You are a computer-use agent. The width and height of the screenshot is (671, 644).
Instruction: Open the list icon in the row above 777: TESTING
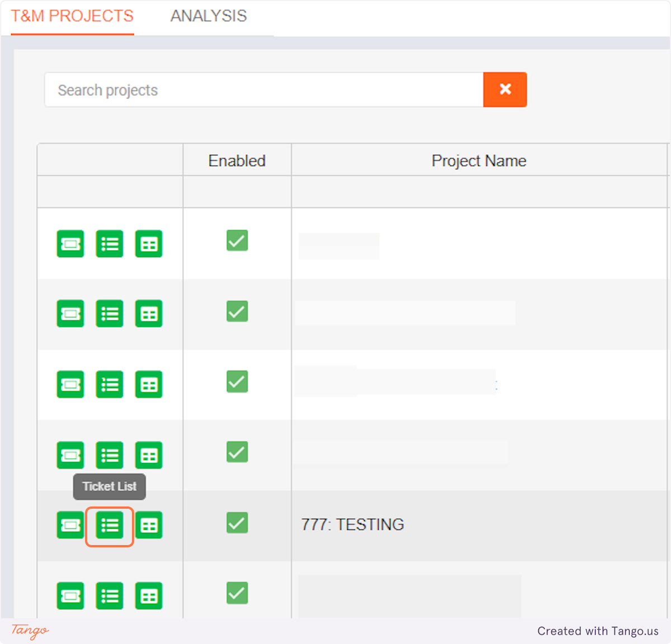[110, 455]
